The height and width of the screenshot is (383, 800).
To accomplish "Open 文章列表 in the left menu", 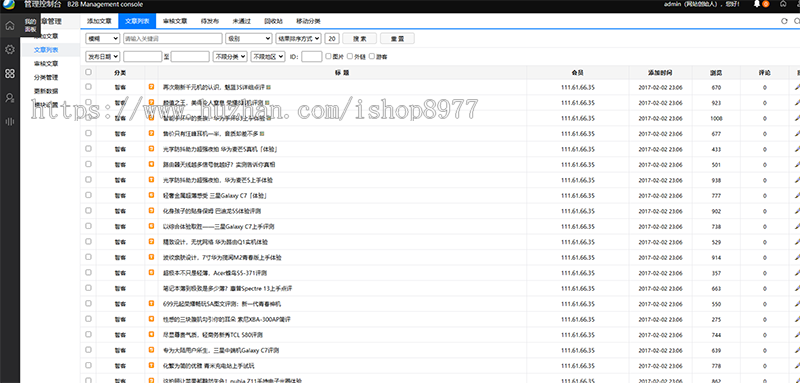I will (46, 50).
